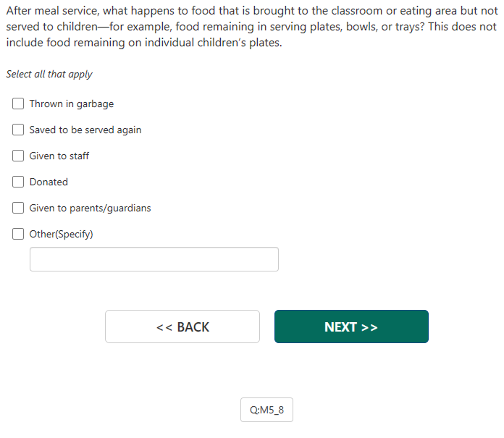Toggle the Given to parents/guardians checkbox

coord(19,208)
